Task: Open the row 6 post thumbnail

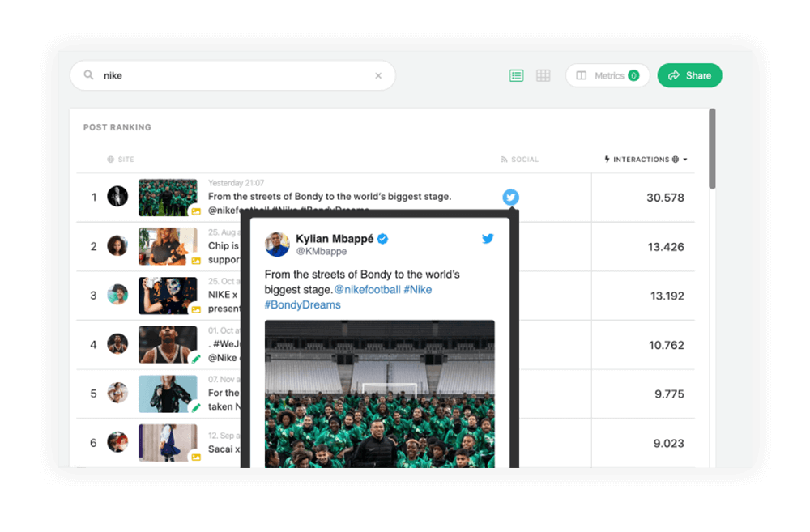Action: [168, 443]
